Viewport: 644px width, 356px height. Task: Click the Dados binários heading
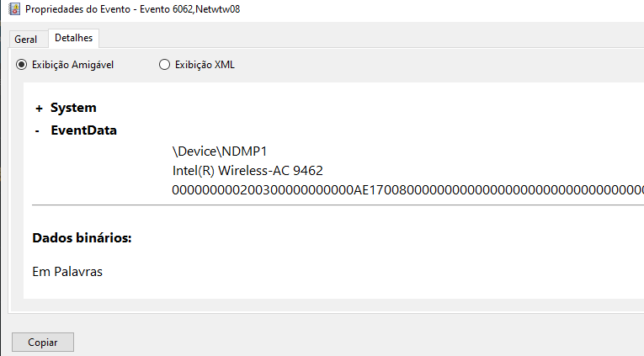pos(82,237)
